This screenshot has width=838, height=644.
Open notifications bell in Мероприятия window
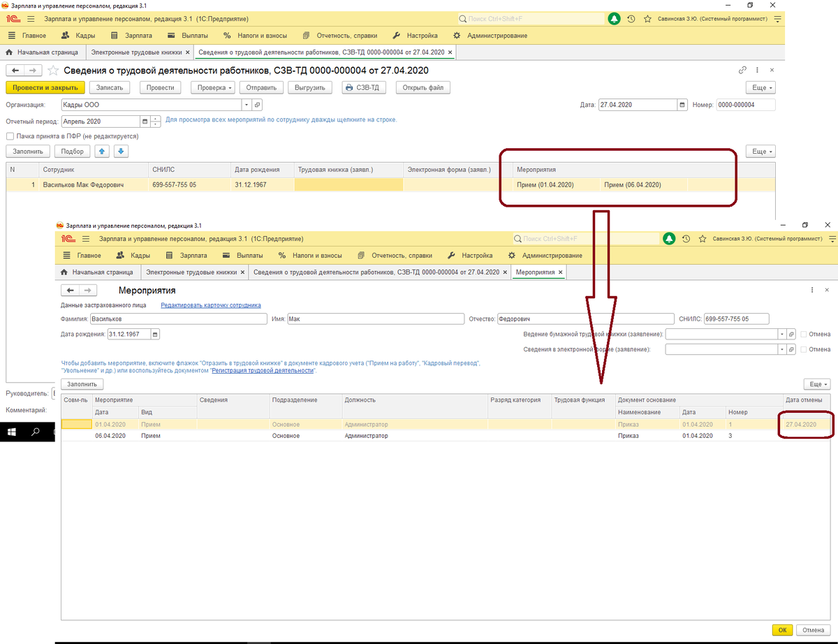[669, 239]
